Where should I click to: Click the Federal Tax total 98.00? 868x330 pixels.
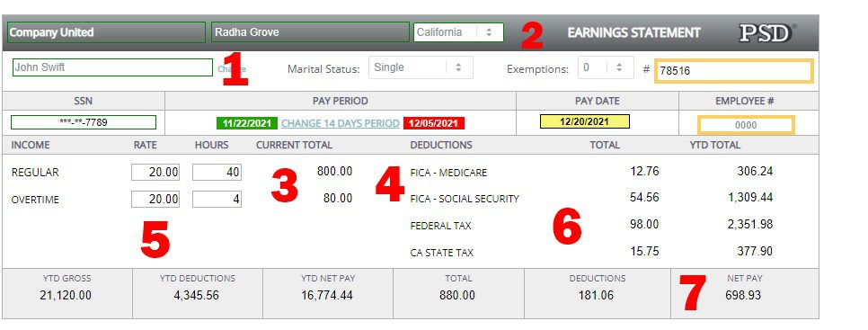644,224
